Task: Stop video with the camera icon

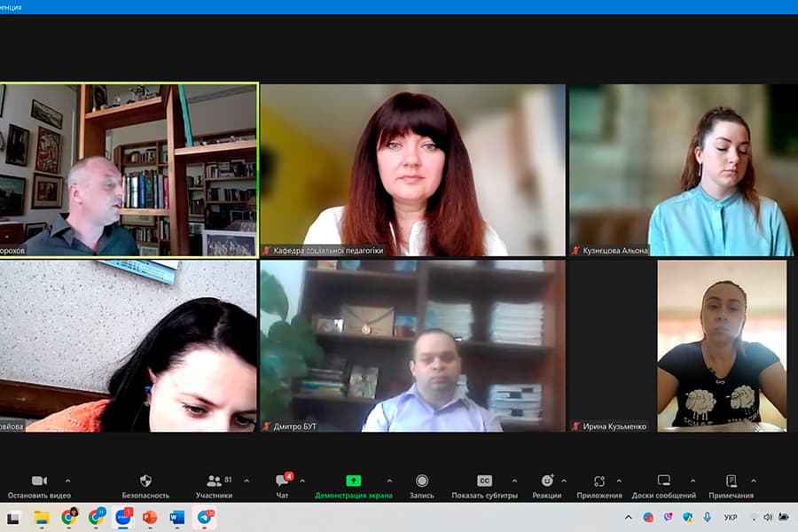Action: click(x=39, y=481)
